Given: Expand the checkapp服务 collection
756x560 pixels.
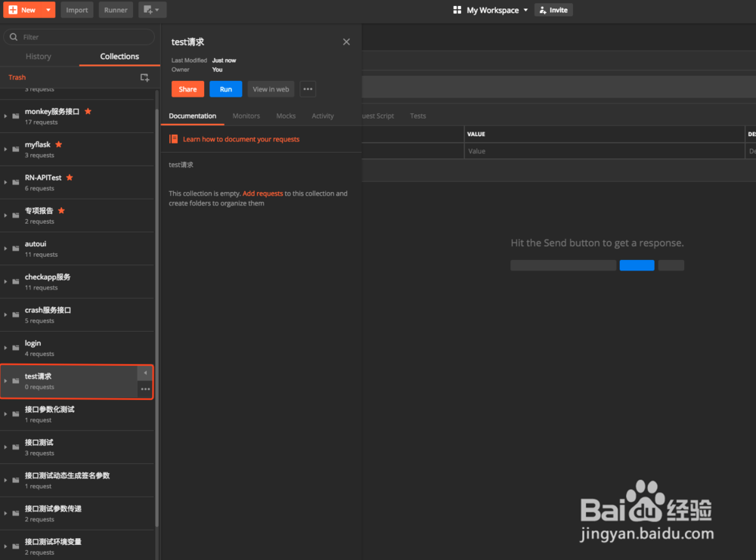Looking at the screenshot, I should pos(5,281).
